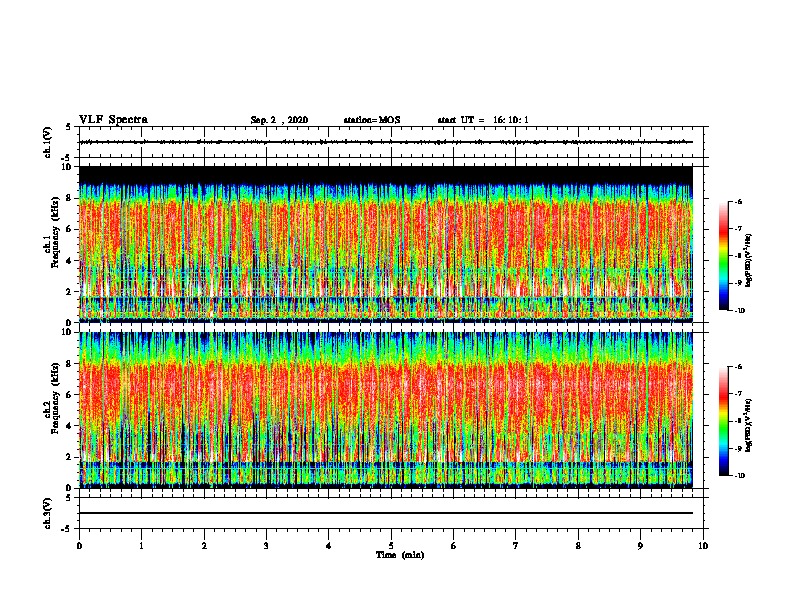Click the "3" tick on time axis
The image size is (792, 612).
[266, 546]
